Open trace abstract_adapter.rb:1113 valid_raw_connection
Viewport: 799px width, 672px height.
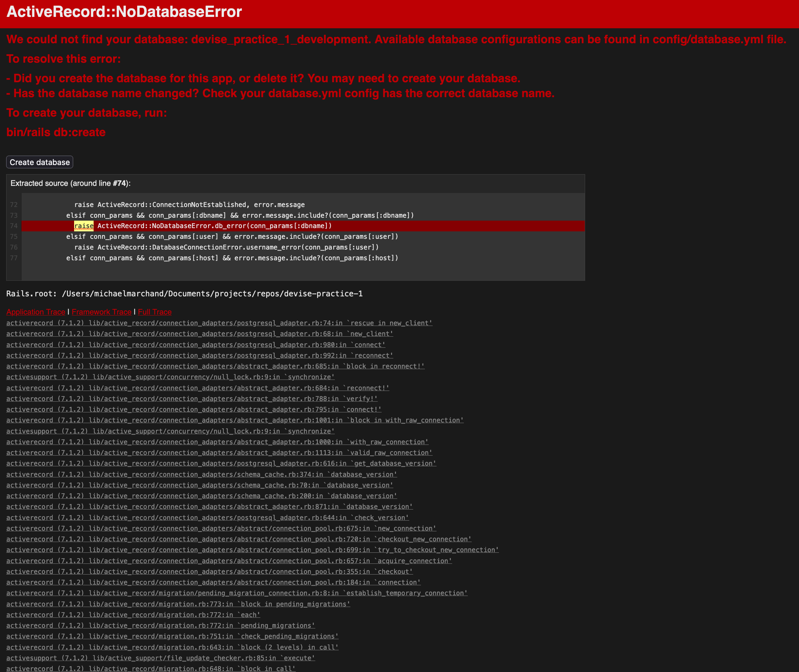(219, 453)
